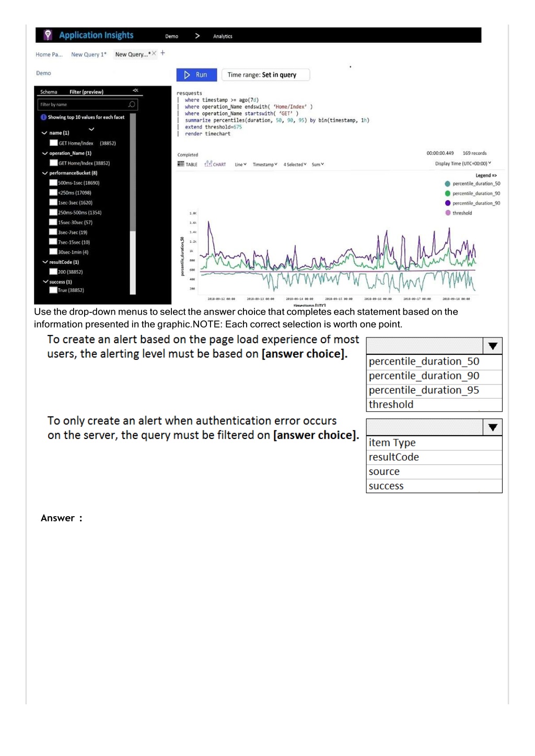Image resolution: width=535 pixels, height=756 pixels.
Task: Click the green percentile_duration_90 legend dot
Action: point(447,193)
